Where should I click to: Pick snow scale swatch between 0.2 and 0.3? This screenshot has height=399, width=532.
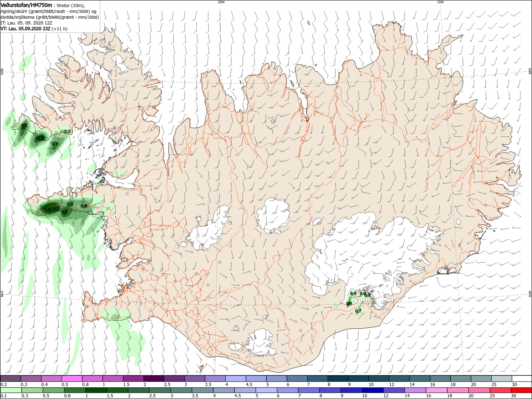click(x=10, y=379)
